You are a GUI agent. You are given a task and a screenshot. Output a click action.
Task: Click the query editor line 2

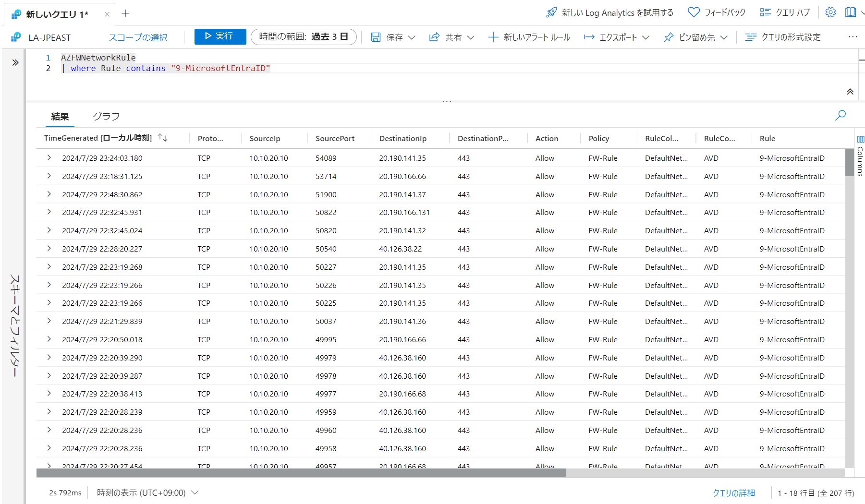[x=166, y=68]
